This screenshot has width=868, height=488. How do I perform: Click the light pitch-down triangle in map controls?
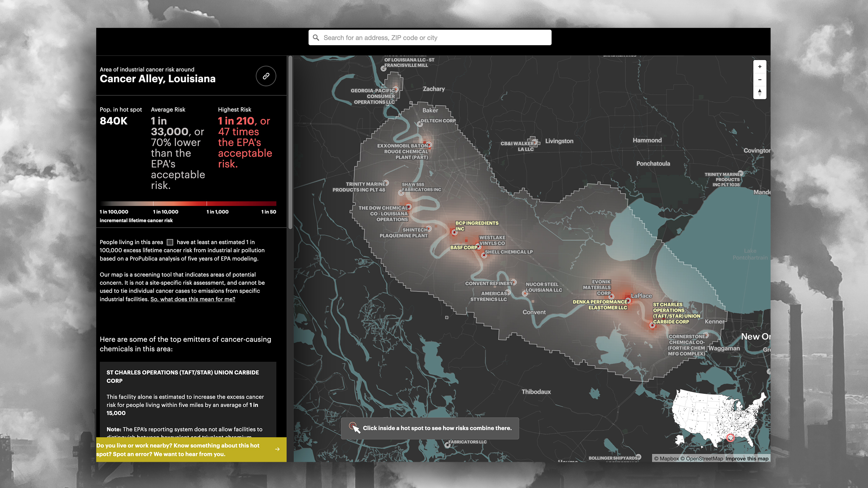pyautogui.click(x=760, y=95)
